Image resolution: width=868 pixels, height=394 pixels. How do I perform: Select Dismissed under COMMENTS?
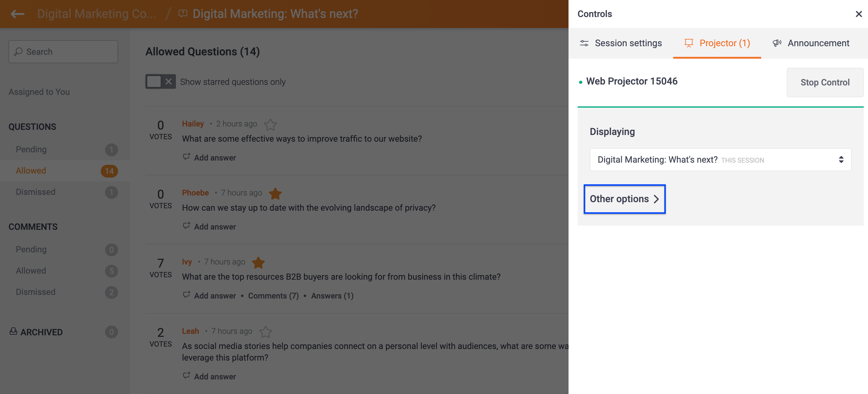[65, 292]
